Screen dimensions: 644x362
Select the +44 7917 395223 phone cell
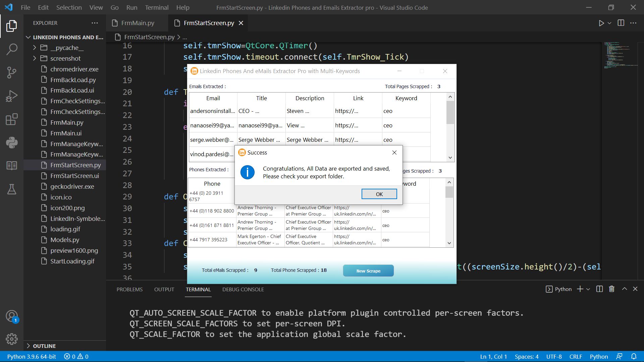pyautogui.click(x=212, y=240)
